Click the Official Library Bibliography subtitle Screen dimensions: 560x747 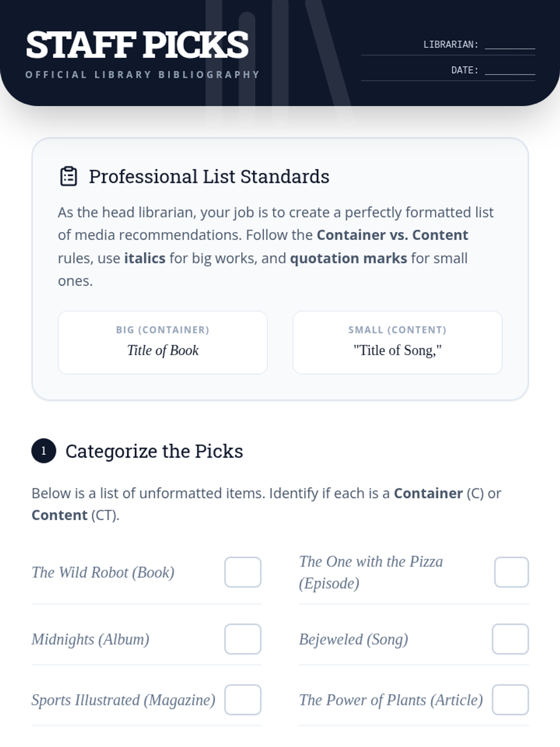(x=142, y=75)
